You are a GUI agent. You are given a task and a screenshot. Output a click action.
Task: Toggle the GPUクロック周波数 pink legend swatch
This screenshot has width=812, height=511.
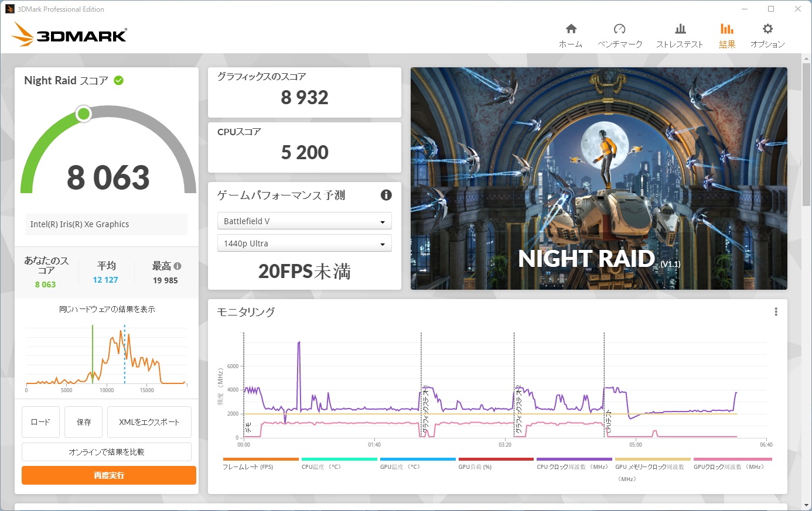[732, 459]
